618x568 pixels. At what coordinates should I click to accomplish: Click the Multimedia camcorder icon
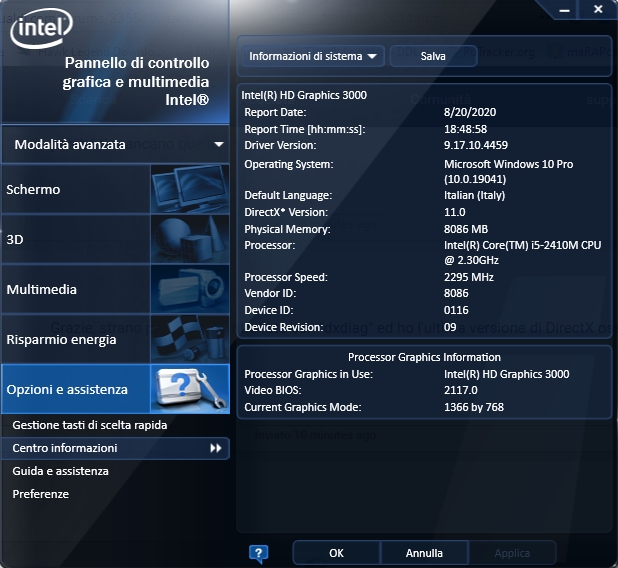(190, 289)
